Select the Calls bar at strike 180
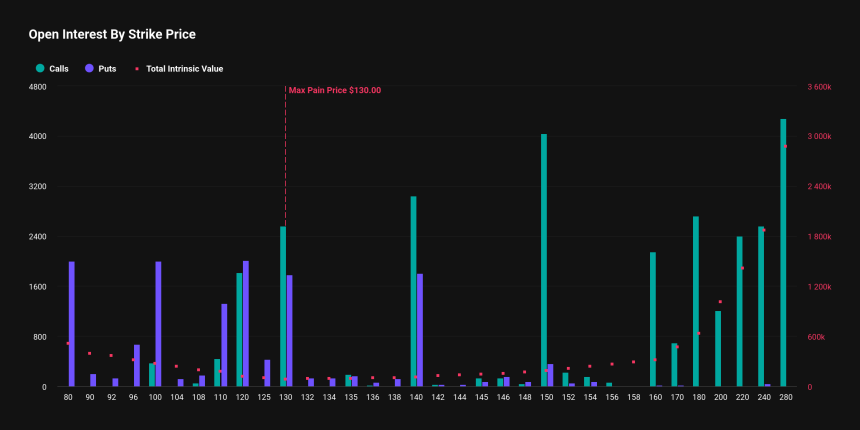The width and height of the screenshot is (860, 430). [x=696, y=301]
